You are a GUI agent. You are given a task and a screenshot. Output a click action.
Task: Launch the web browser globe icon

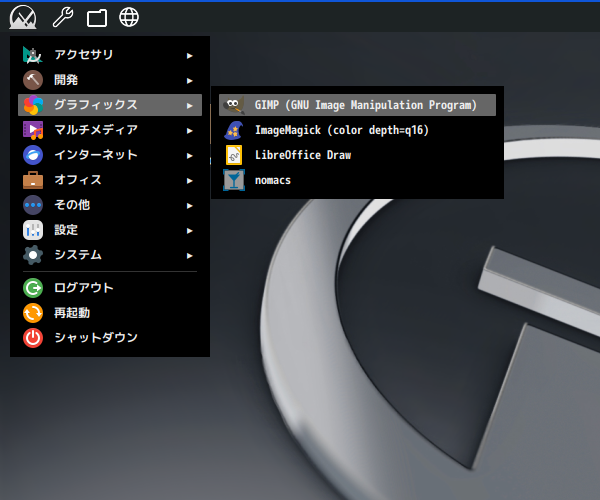point(129,17)
